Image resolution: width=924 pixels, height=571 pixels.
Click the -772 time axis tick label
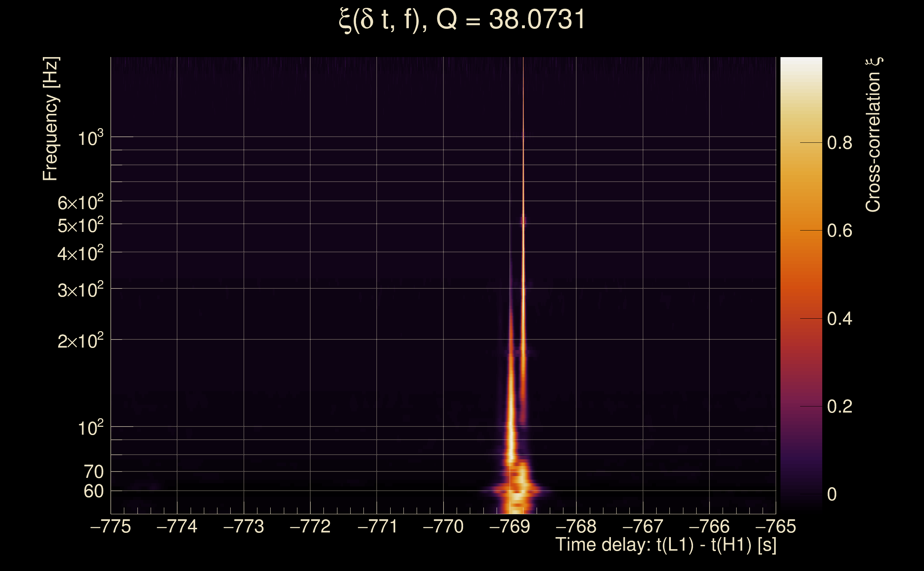(x=310, y=526)
